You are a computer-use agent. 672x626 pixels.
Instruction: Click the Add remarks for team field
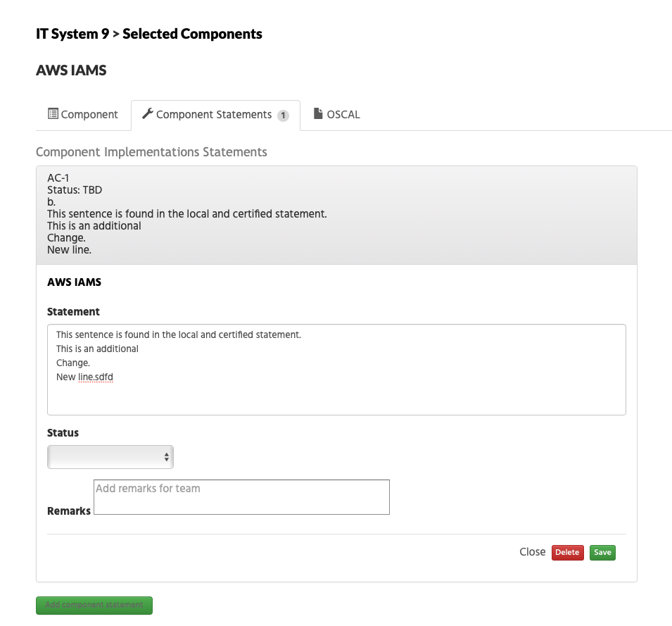coord(241,496)
